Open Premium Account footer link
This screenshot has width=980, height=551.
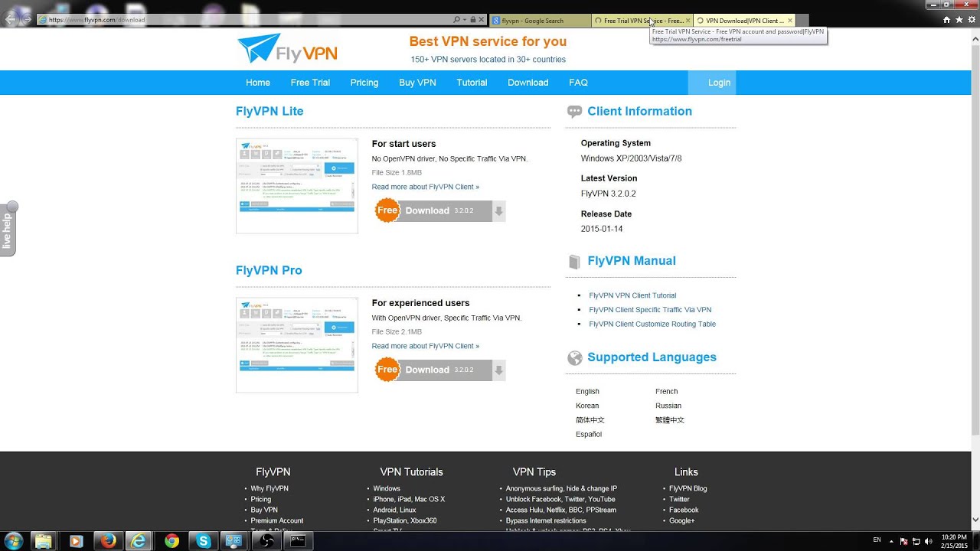[x=277, y=520]
